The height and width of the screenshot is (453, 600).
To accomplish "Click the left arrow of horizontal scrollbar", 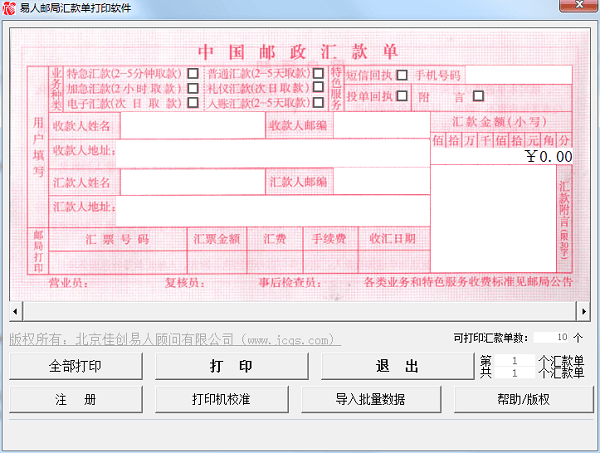I will pos(15,311).
